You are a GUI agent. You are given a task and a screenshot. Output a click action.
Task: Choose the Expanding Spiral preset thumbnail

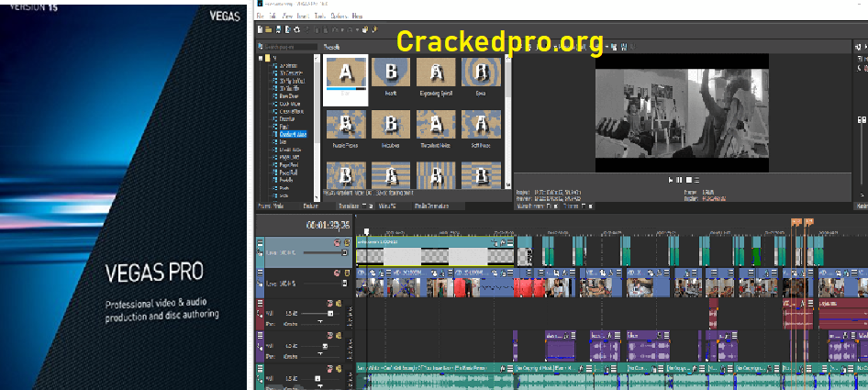436,72
